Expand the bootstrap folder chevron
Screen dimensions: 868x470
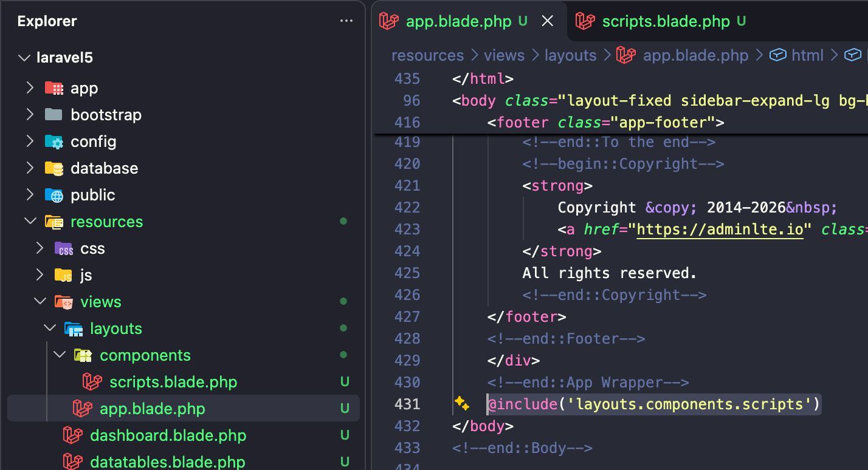pyautogui.click(x=30, y=115)
